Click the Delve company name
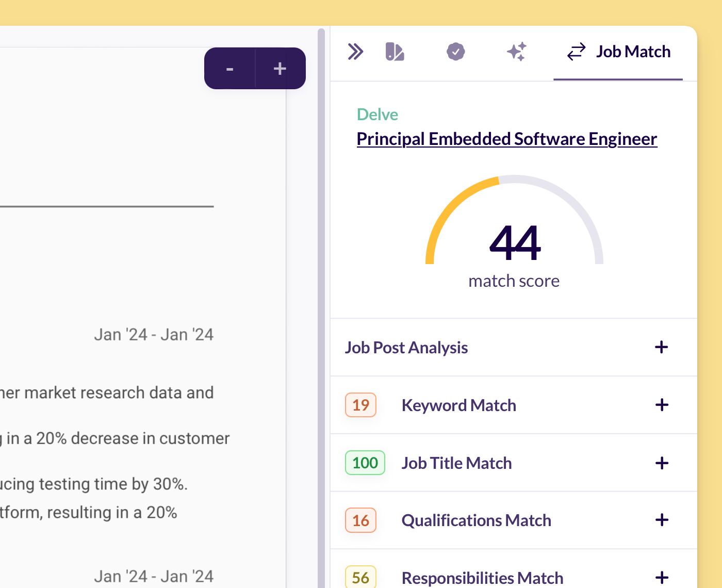Screen dimensions: 722x588 378,115
